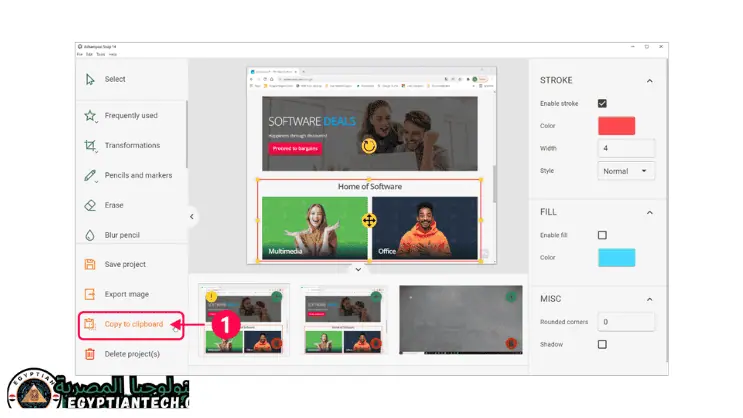Image resolution: width=743 pixels, height=418 pixels.
Task: Open the stroke Style dropdown
Action: coord(626,171)
